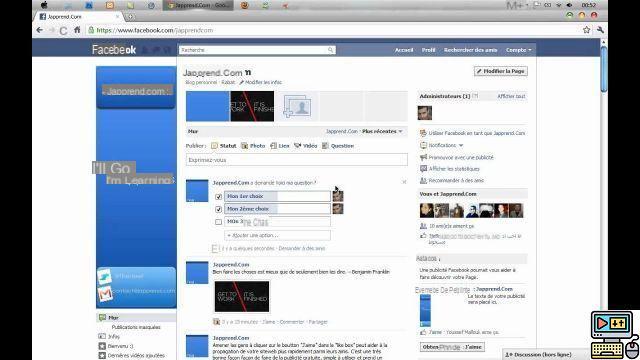The width and height of the screenshot is (640, 360).
Task: Click the Facebook logo
Action: pos(114,50)
